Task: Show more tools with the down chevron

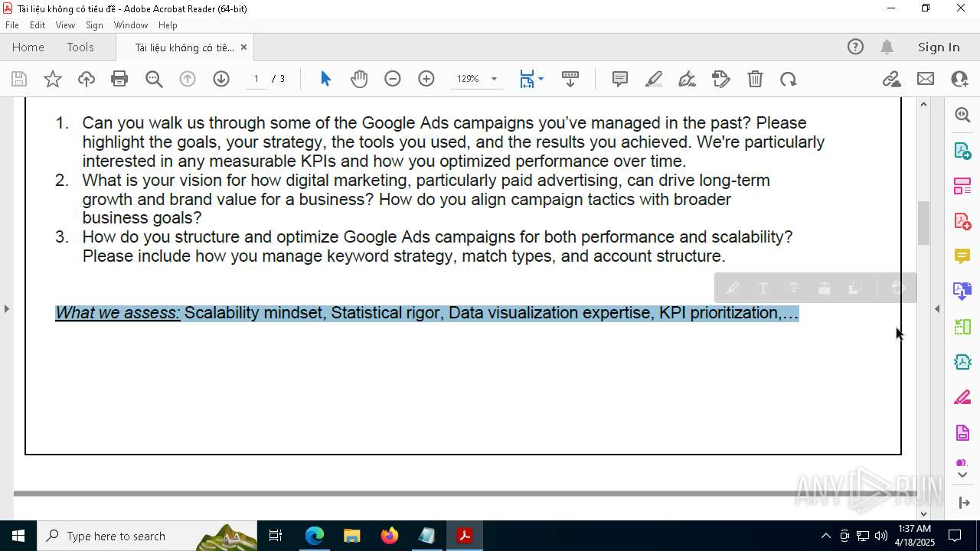Action: click(x=962, y=475)
